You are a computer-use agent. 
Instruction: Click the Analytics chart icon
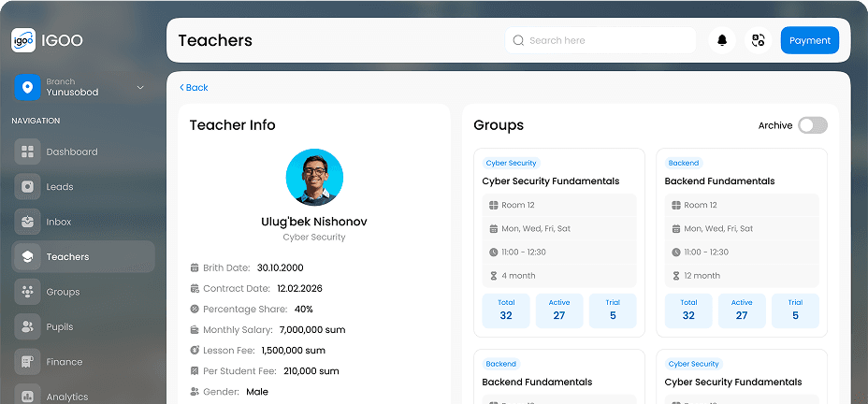[27, 397]
